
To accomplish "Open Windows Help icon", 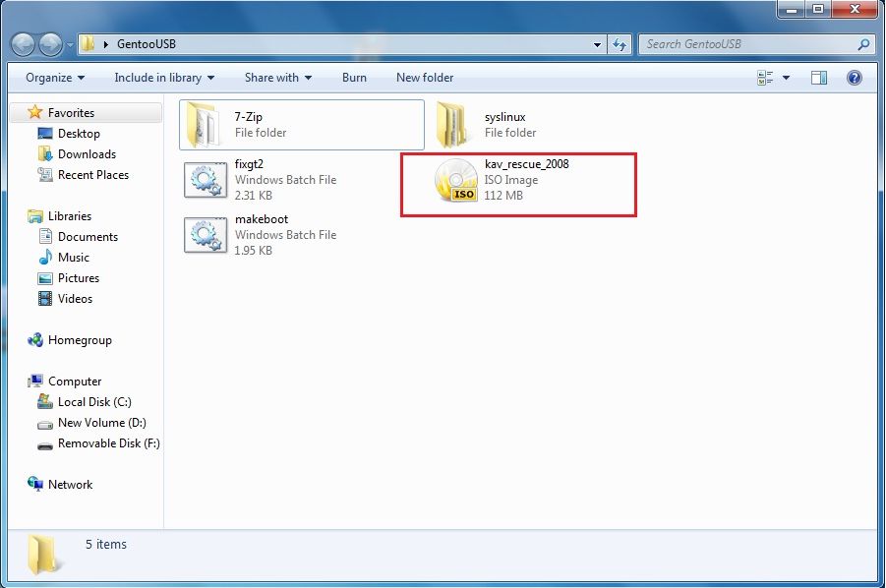I will [855, 78].
